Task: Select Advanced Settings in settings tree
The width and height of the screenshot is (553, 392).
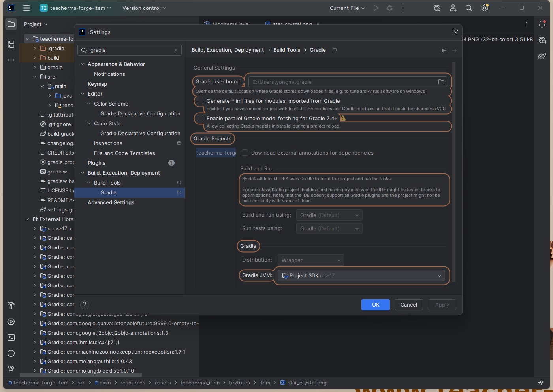Action: click(111, 202)
